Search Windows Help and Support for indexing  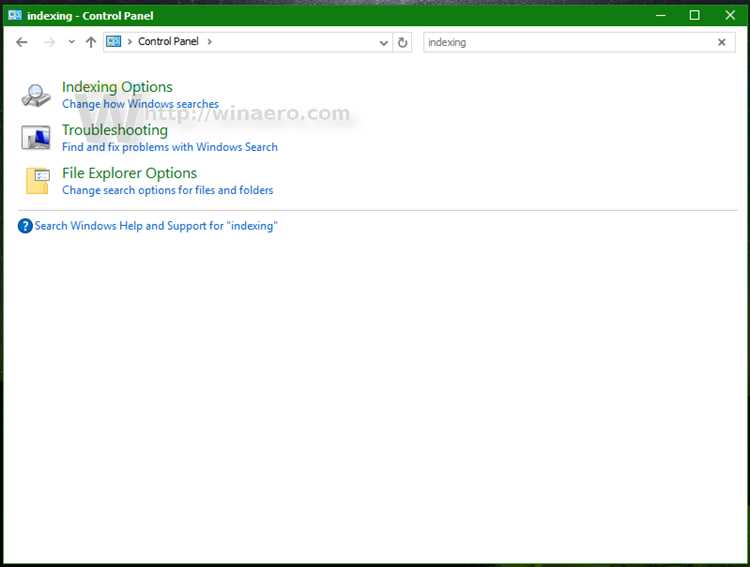[156, 226]
